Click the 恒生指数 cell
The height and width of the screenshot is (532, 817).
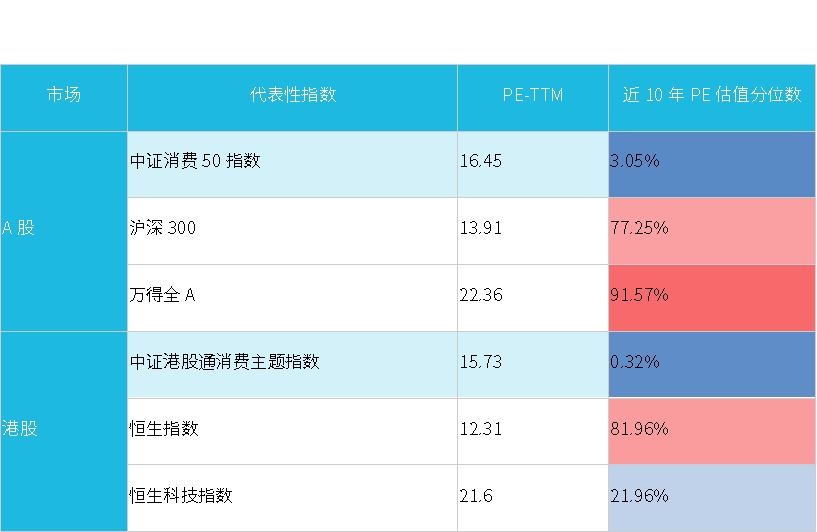[x=292, y=430]
